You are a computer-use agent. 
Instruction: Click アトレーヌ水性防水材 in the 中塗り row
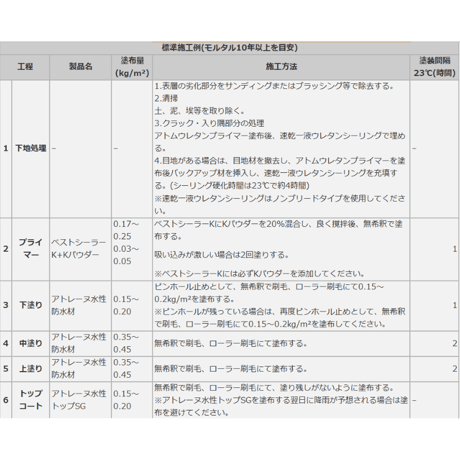point(79,343)
